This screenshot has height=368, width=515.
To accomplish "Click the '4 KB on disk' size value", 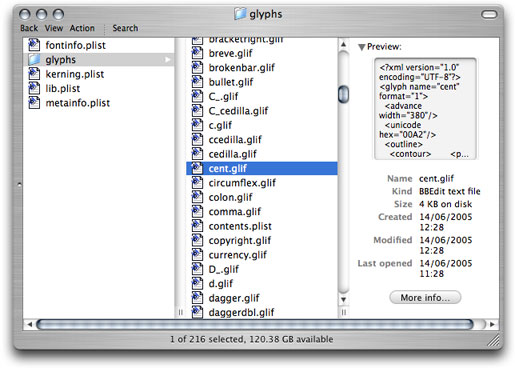I will (445, 204).
